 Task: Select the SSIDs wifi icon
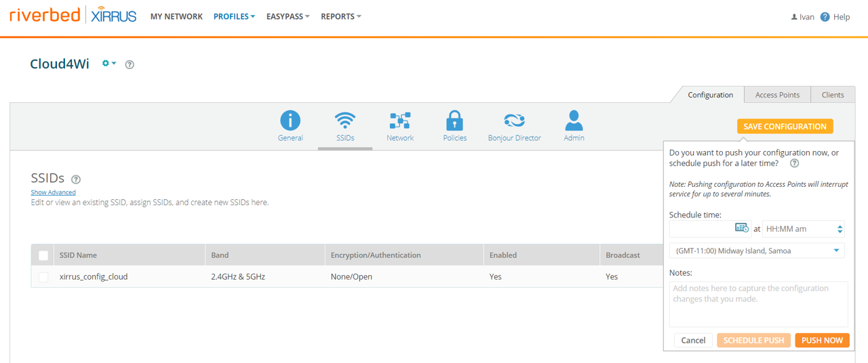(x=345, y=121)
